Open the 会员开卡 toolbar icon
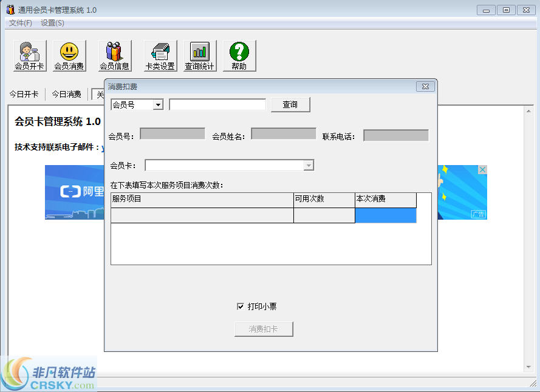This screenshot has width=540, height=392. pyautogui.click(x=30, y=56)
